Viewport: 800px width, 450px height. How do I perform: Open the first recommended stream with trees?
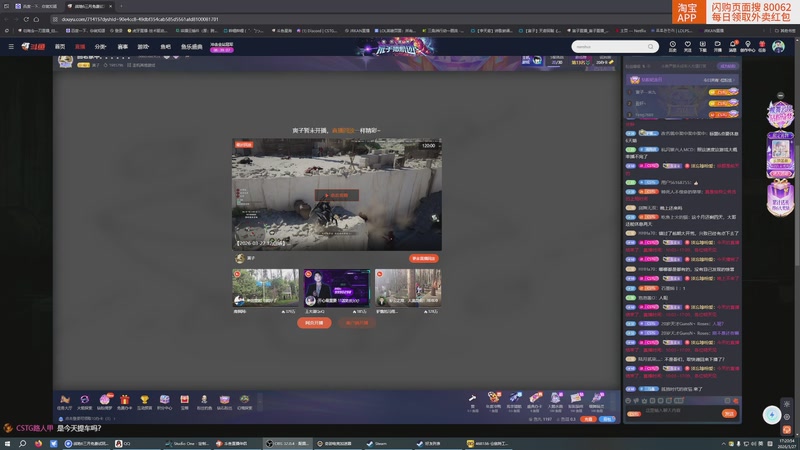pyautogui.click(x=265, y=288)
